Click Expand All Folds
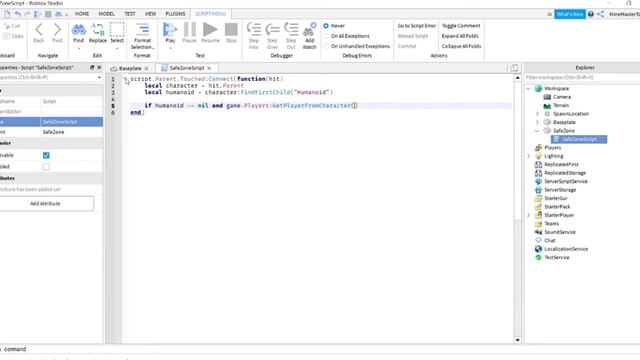640x360 pixels. click(x=460, y=36)
